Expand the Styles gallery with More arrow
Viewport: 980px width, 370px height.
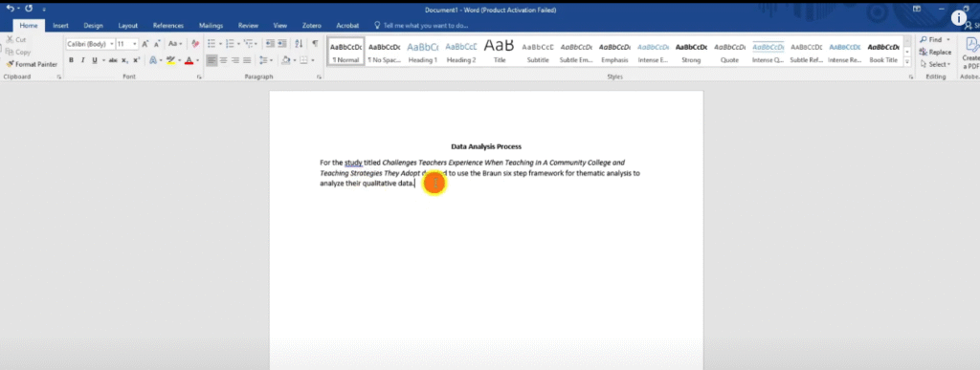coord(907,62)
